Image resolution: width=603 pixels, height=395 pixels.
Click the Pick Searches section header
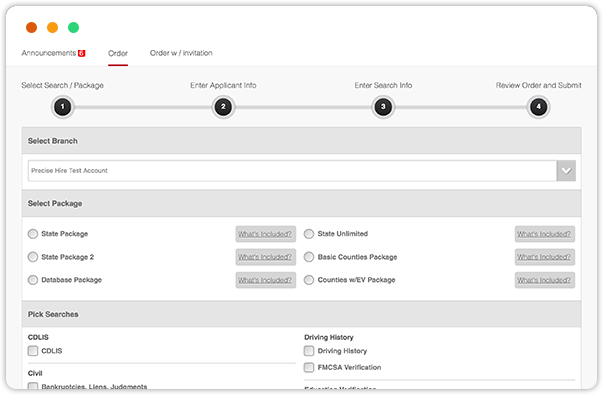click(x=302, y=314)
